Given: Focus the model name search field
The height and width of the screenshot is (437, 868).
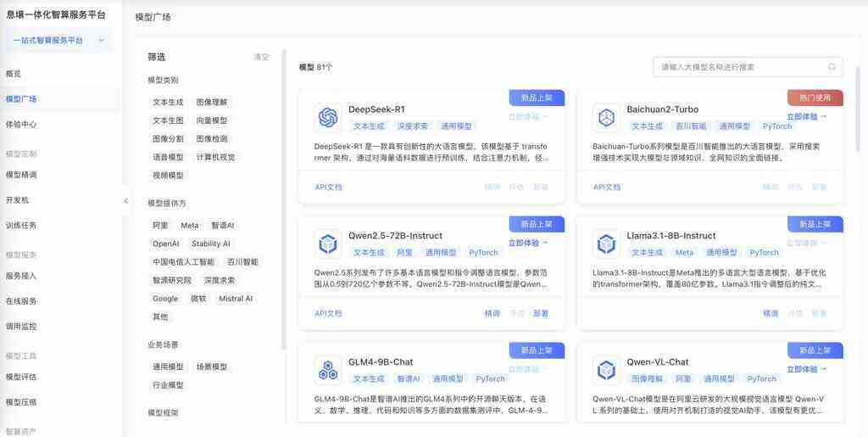Looking at the screenshot, I should click(x=748, y=67).
